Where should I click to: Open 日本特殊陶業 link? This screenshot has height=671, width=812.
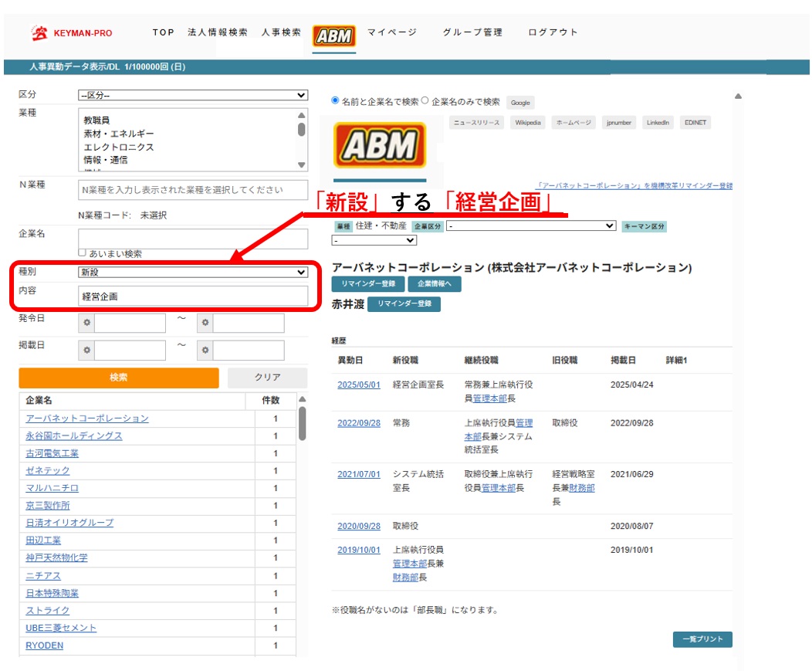52,593
